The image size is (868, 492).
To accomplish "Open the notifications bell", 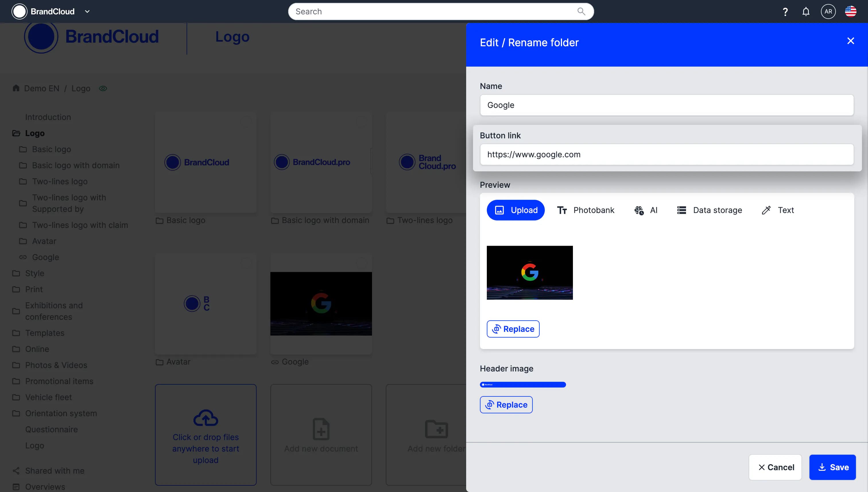I will (806, 12).
